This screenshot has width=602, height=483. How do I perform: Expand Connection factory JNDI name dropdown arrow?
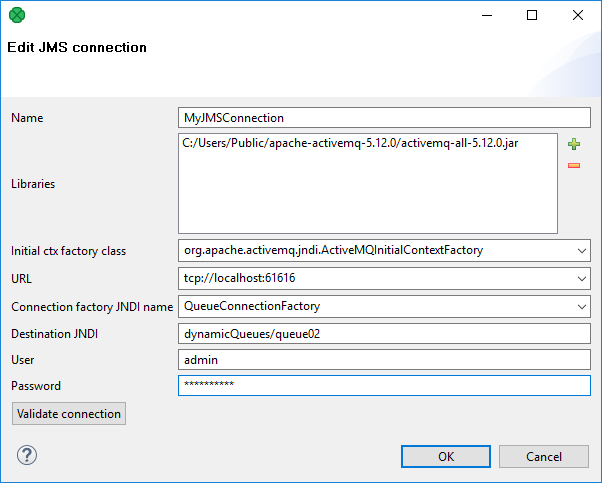pyautogui.click(x=582, y=306)
